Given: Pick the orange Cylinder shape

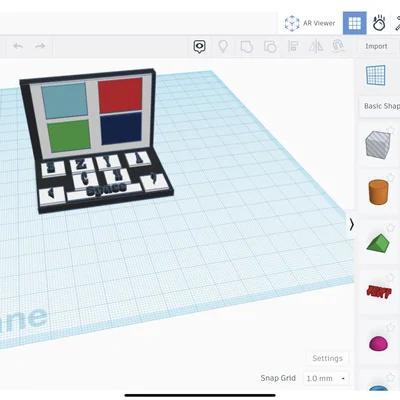Looking at the screenshot, I should 378,192.
